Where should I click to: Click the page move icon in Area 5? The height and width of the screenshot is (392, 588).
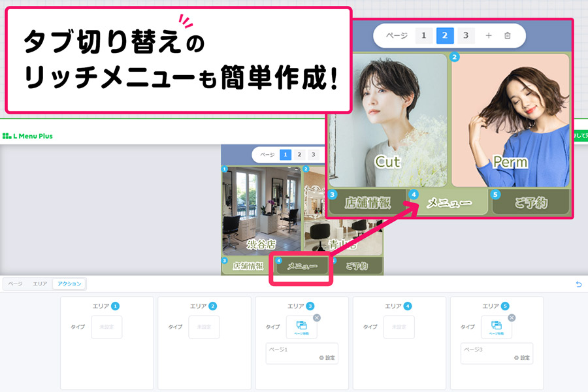coord(496,327)
